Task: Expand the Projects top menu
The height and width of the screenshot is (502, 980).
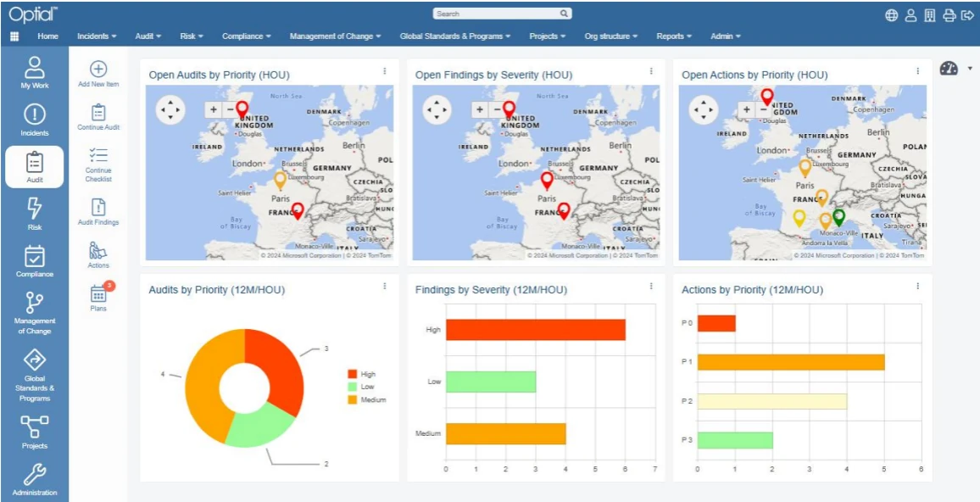Action: tap(548, 36)
